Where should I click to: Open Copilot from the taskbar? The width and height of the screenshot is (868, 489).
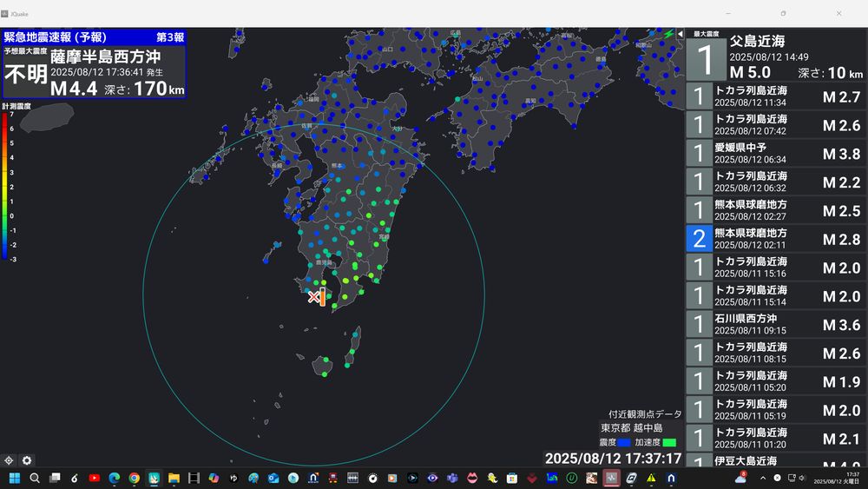[214, 478]
